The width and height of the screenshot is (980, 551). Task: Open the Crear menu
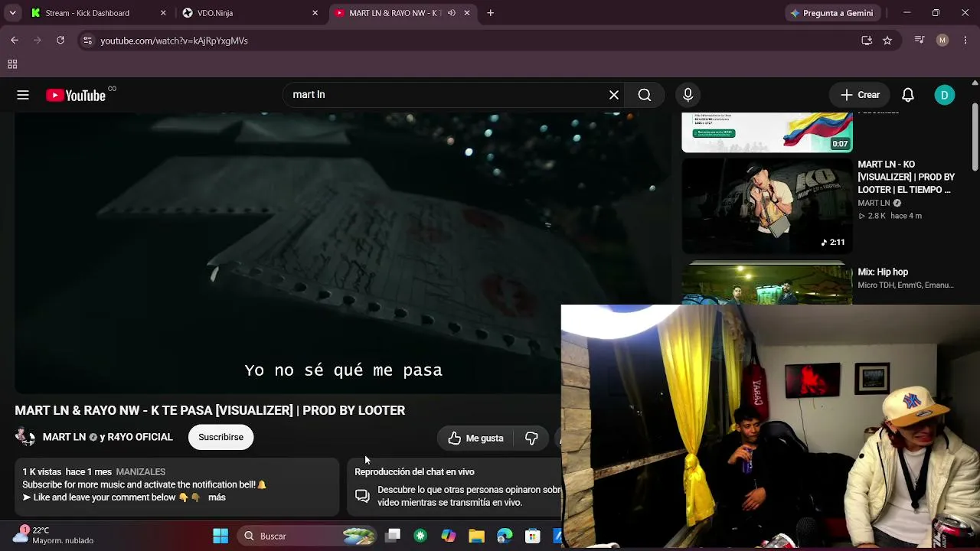[860, 95]
